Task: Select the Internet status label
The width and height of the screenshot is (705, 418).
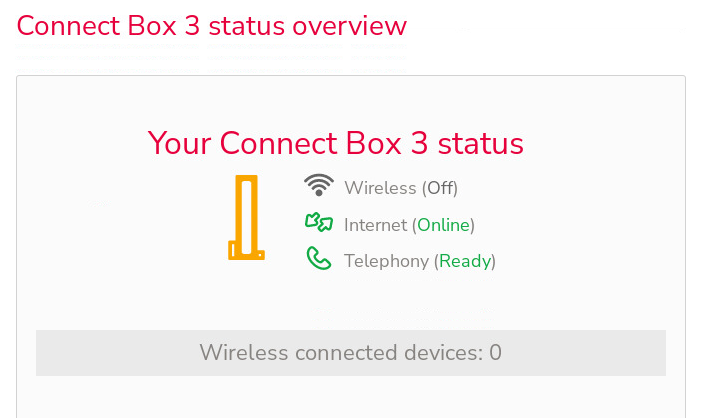Action: click(375, 225)
